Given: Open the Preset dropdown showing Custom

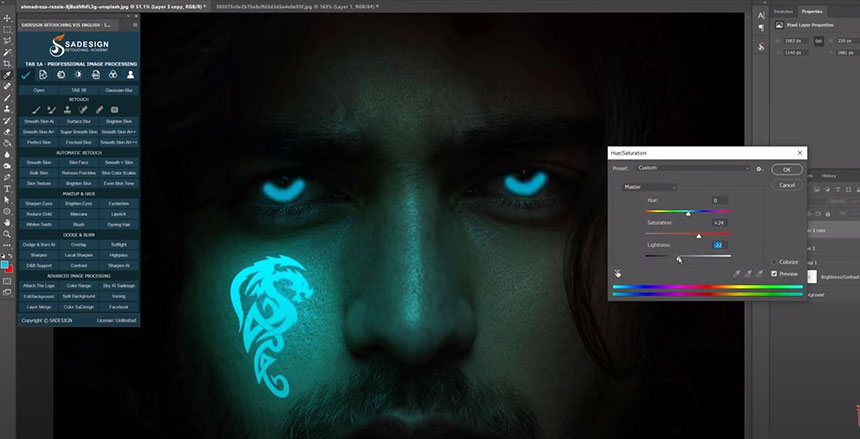Looking at the screenshot, I should click(693, 168).
